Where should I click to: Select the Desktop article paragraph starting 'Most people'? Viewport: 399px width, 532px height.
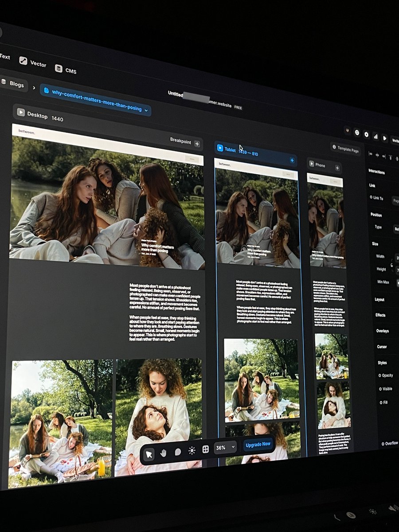(x=165, y=296)
